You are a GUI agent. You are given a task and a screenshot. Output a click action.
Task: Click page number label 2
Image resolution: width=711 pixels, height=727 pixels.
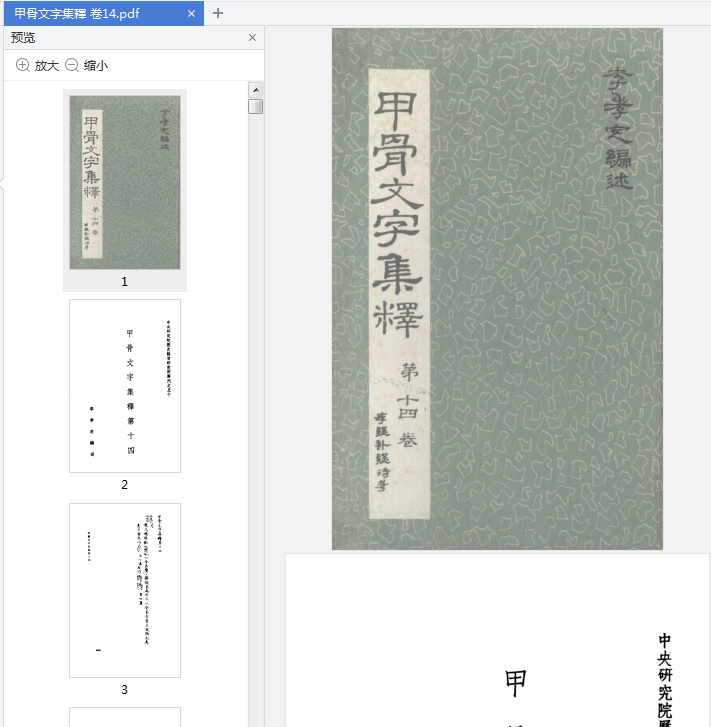point(124,485)
